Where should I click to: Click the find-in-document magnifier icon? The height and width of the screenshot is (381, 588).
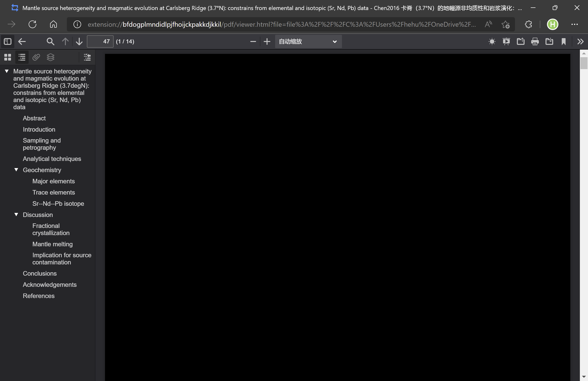click(50, 41)
